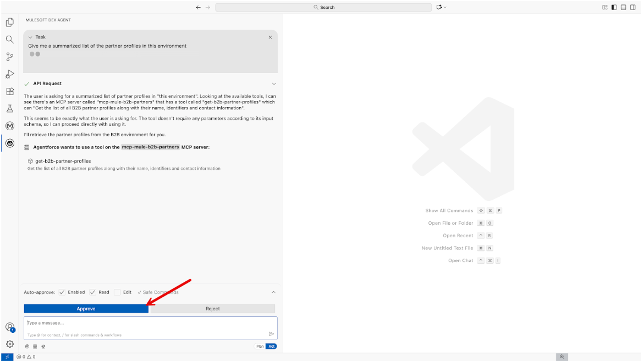Collapse the Auto-approve settings chevron

[x=273, y=292]
